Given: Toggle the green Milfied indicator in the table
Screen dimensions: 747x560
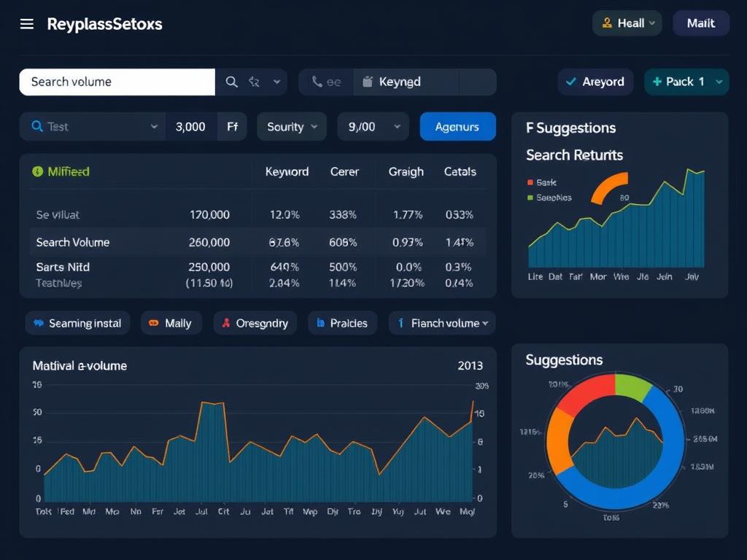Looking at the screenshot, I should pos(38,171).
